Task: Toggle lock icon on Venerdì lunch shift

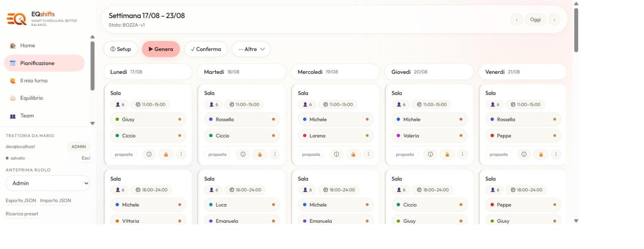Action: 541,155
